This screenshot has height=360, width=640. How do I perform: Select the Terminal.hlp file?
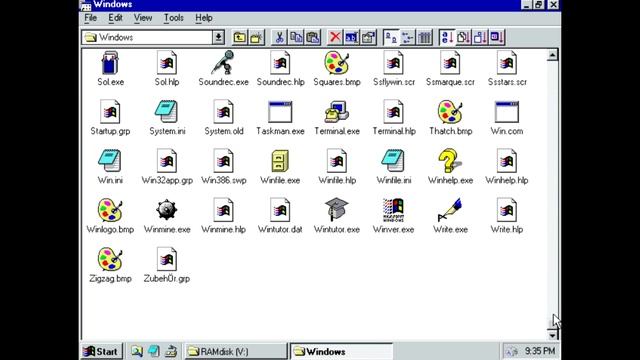(x=393, y=117)
